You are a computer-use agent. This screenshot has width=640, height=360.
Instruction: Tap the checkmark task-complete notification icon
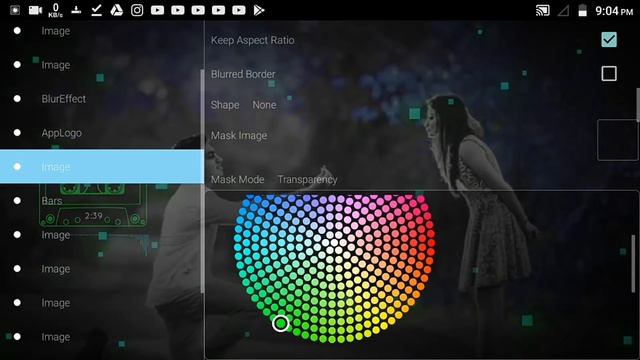point(96,10)
